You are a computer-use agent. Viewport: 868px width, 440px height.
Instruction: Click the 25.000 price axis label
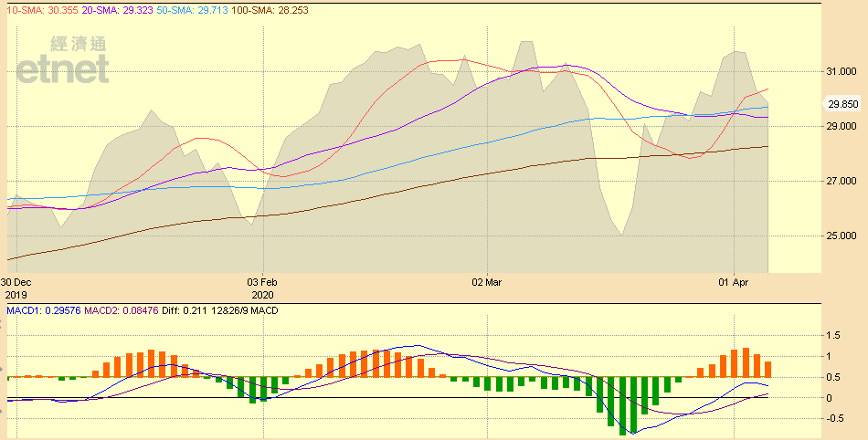(842, 236)
